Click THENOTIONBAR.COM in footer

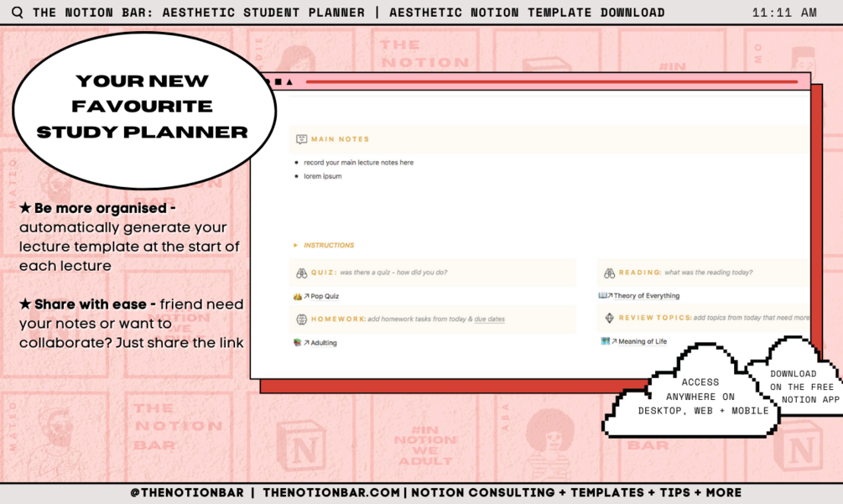point(331,493)
